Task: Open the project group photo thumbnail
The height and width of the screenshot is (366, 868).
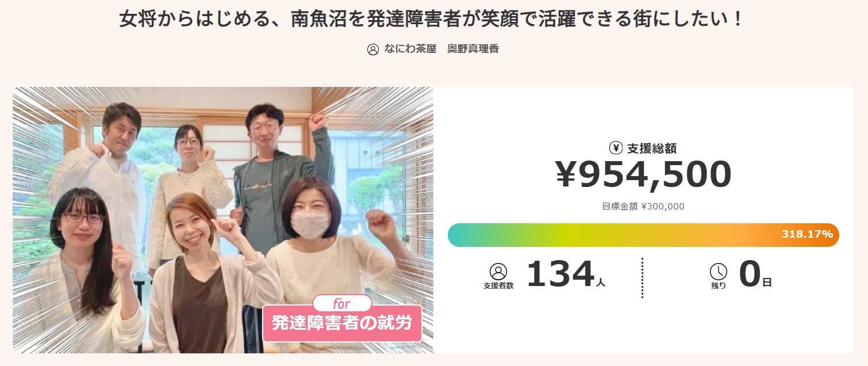Action: (x=223, y=220)
